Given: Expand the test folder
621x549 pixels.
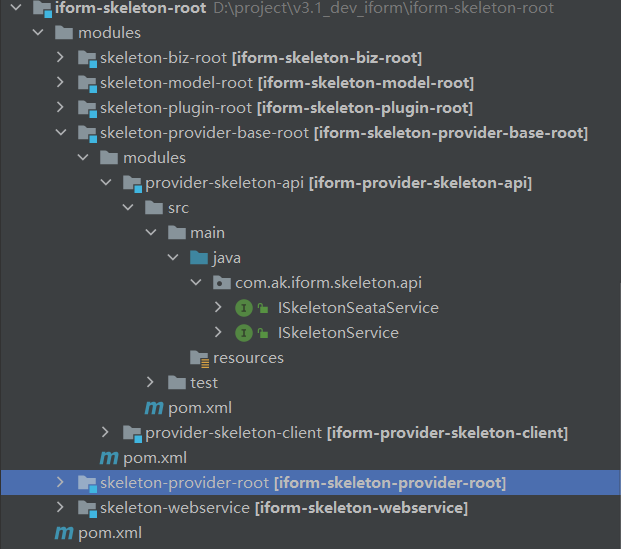Looking at the screenshot, I should tap(151, 383).
